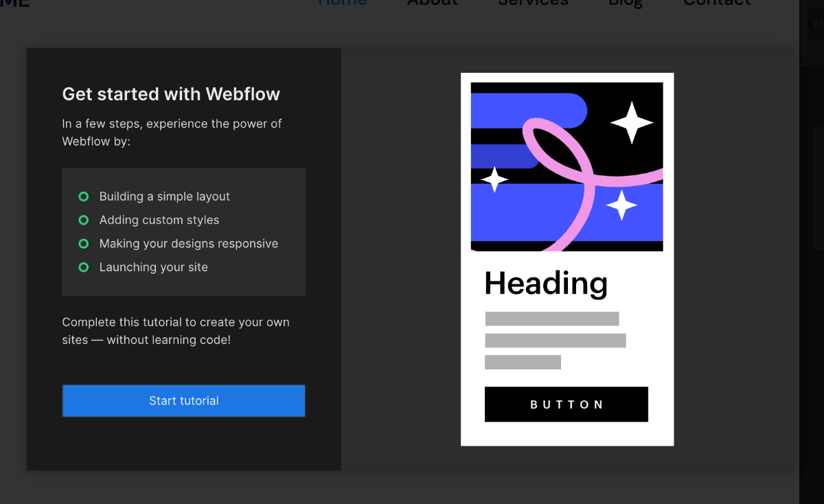Select the 'Building a simple layout' text

[x=165, y=196]
